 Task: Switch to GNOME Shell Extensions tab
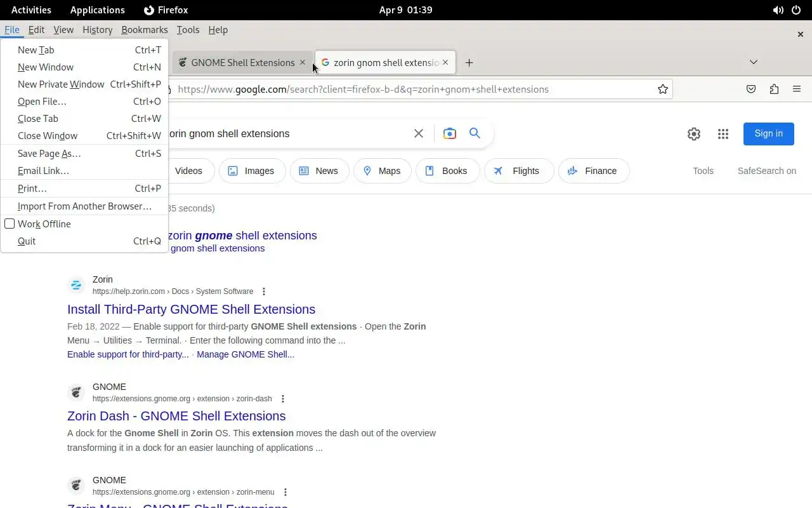pos(242,62)
